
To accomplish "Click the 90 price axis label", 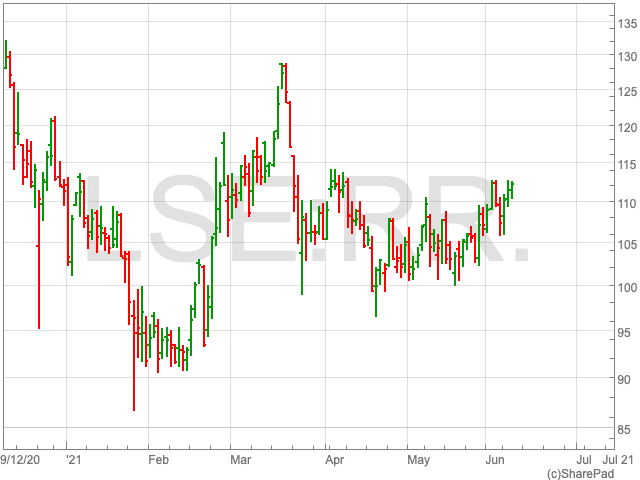I will (x=626, y=379).
